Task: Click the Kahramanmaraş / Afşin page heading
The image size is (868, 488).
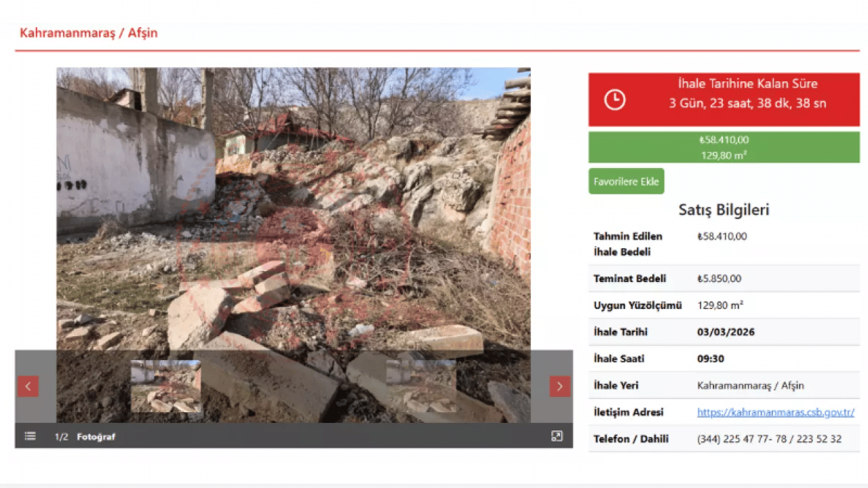Action: [89, 33]
